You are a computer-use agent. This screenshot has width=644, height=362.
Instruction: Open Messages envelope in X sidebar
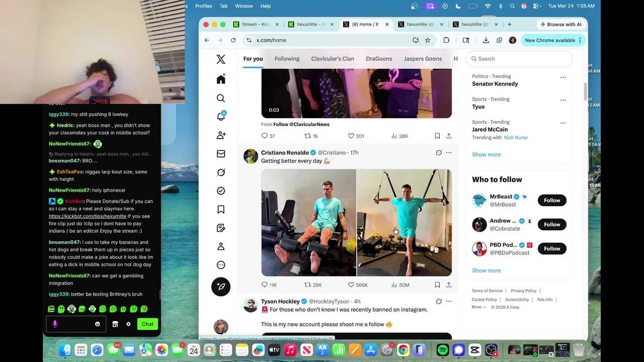[221, 154]
